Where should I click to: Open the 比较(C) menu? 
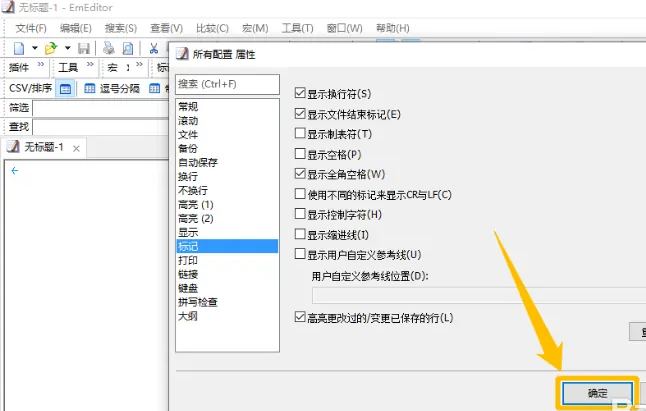212,28
